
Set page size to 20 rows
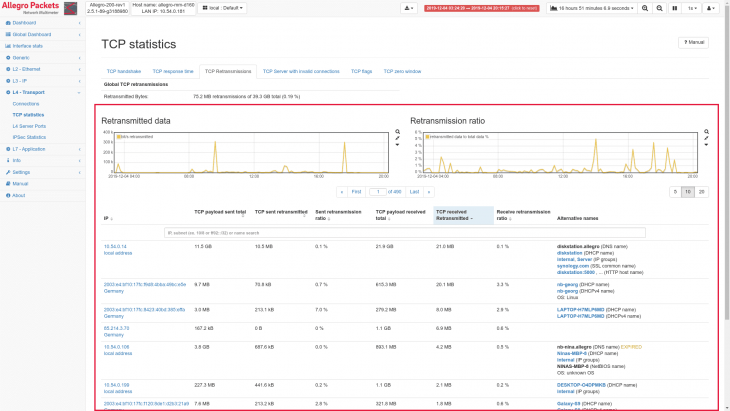tap(702, 191)
